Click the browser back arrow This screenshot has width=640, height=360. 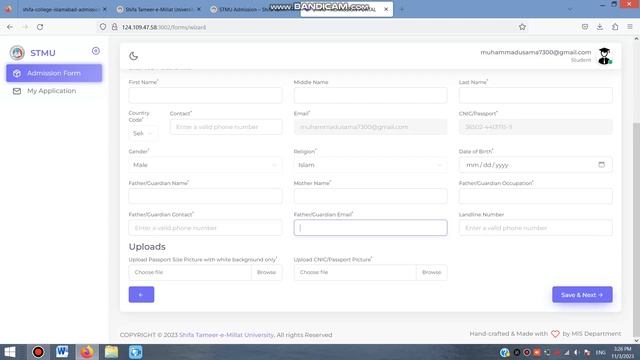pos(10,27)
